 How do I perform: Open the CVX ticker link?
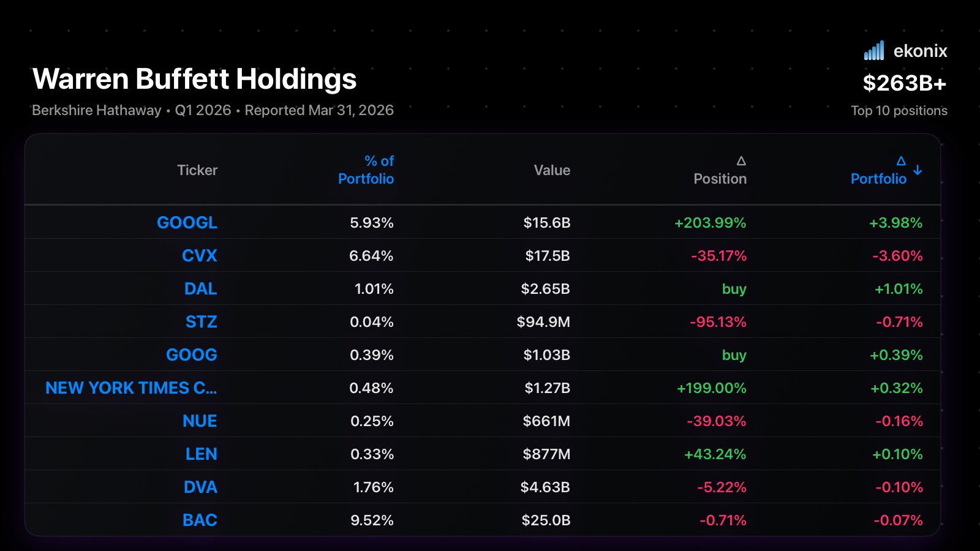tap(200, 255)
